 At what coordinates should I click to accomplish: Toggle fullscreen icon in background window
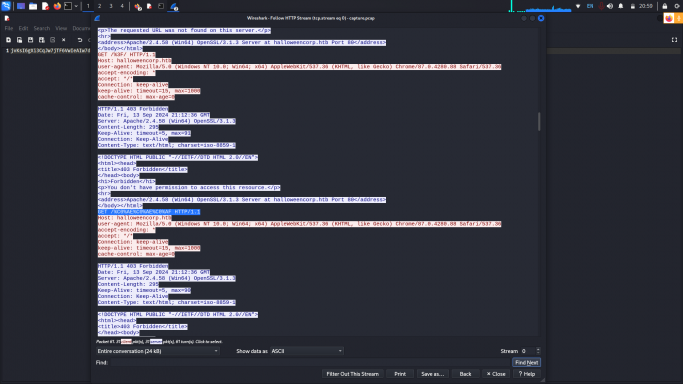pos(674,40)
